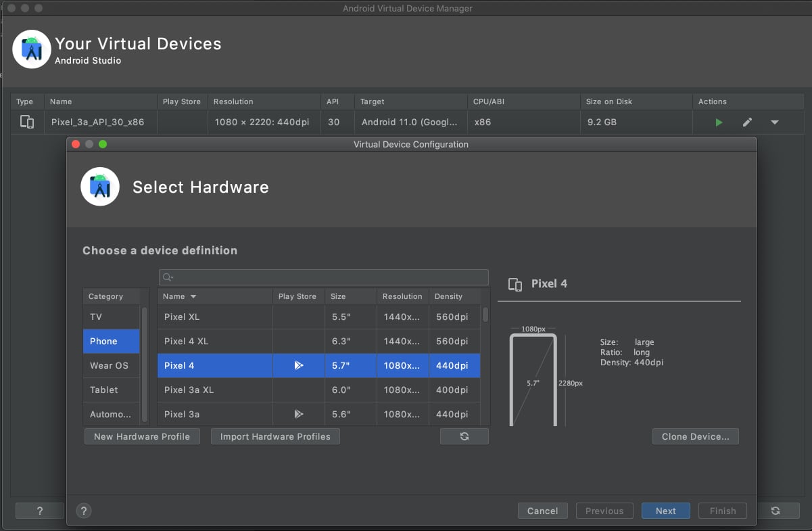812x531 pixels.
Task: Click the Play Store icon in Pixel 3a row
Action: coord(299,414)
